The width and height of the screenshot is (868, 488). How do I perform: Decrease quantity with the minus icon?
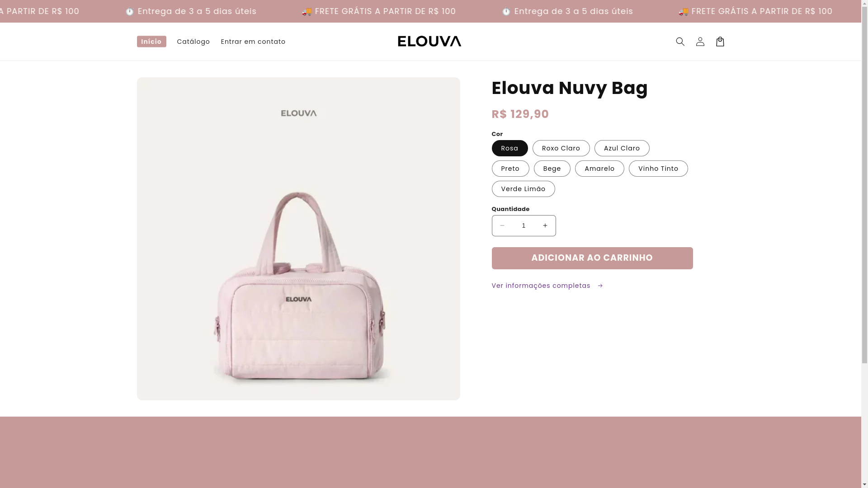click(502, 225)
